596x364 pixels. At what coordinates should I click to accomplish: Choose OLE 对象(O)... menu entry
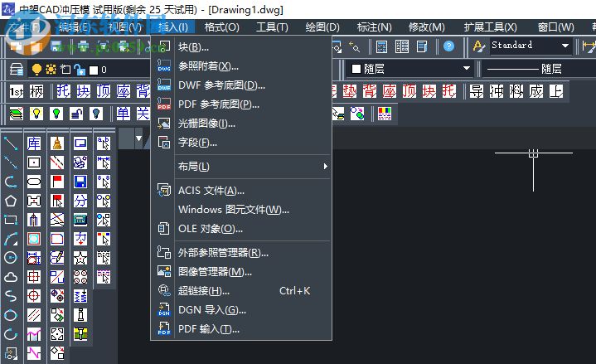click(241, 229)
